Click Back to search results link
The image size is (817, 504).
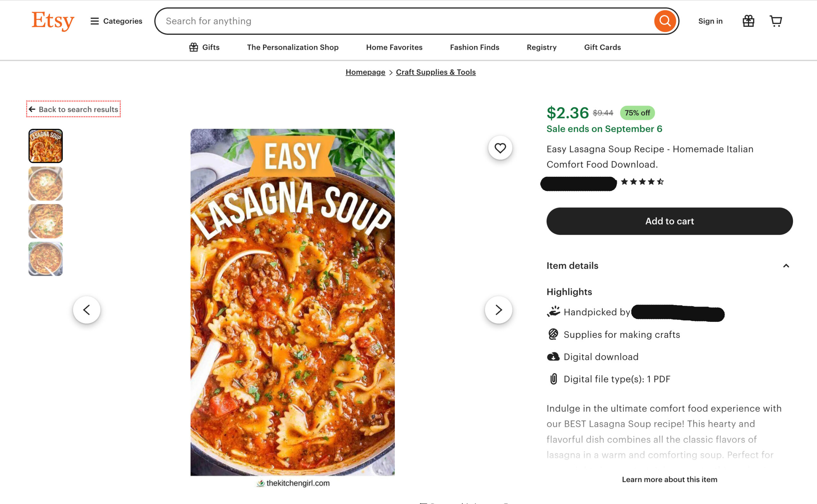click(74, 109)
